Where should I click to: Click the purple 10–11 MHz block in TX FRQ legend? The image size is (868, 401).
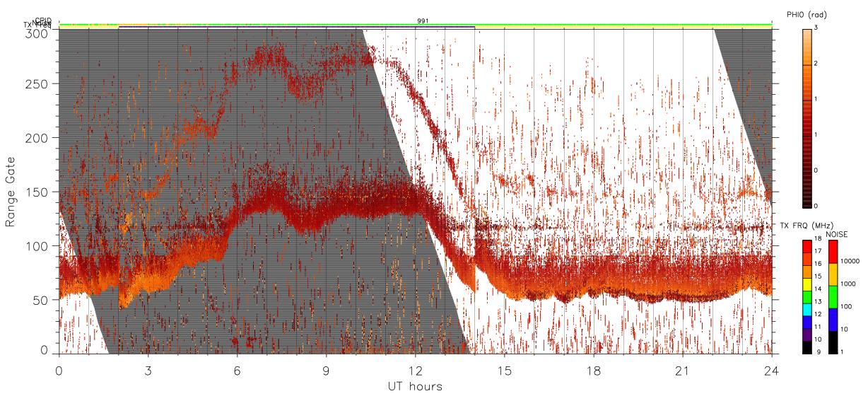pyautogui.click(x=807, y=334)
